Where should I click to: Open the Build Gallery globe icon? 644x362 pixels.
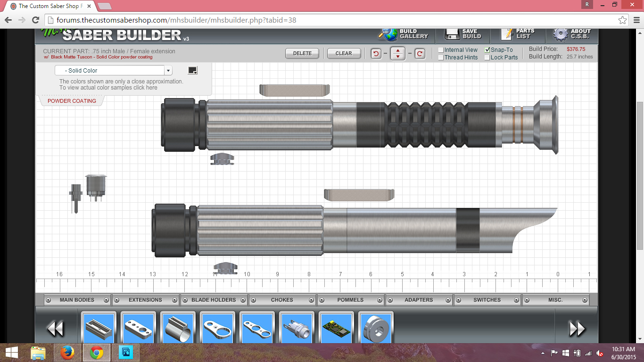[x=388, y=34]
